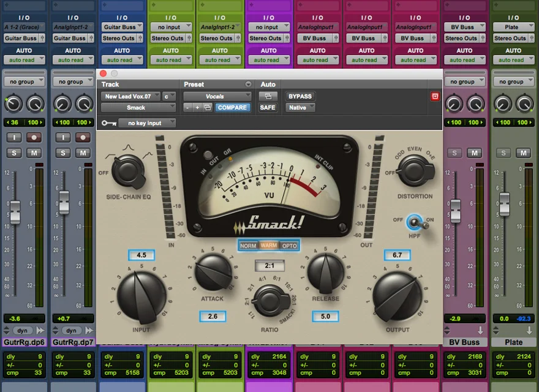Screen dimensions: 539x392
Task: Select NORM compression mode
Action: [x=248, y=246]
